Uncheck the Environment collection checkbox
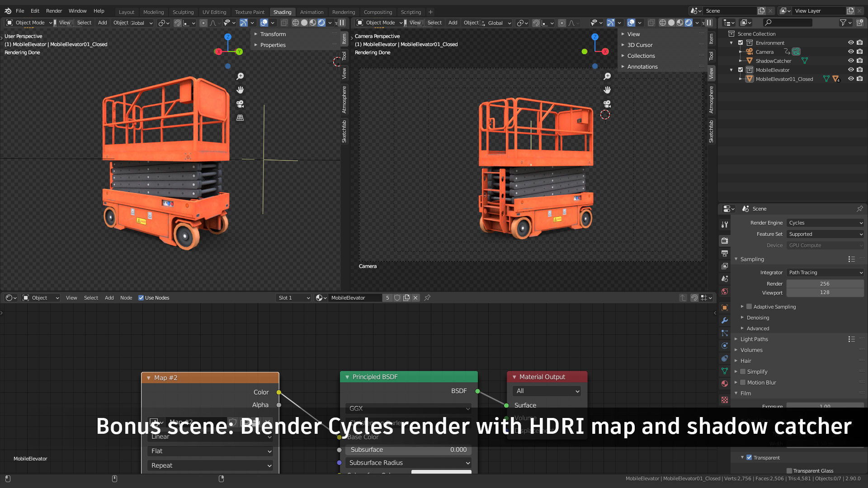Image resolution: width=868 pixels, height=488 pixels. click(741, 43)
